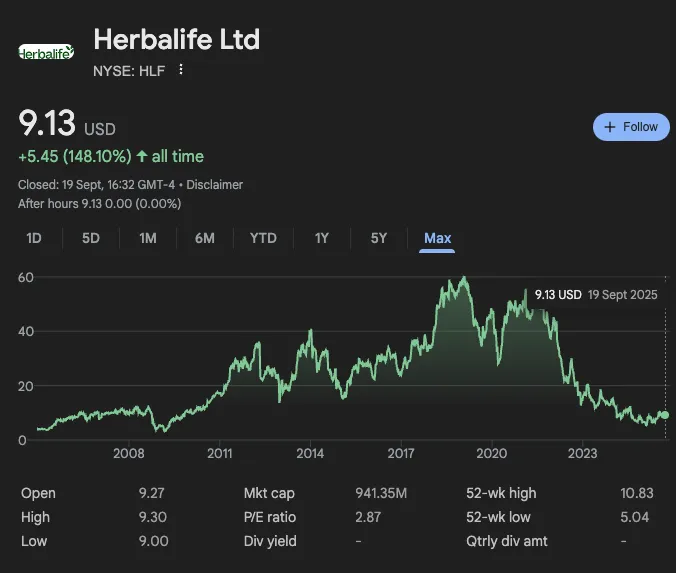Switch chart to 1M range
Image resolution: width=676 pixels, height=573 pixels.
[x=148, y=238]
